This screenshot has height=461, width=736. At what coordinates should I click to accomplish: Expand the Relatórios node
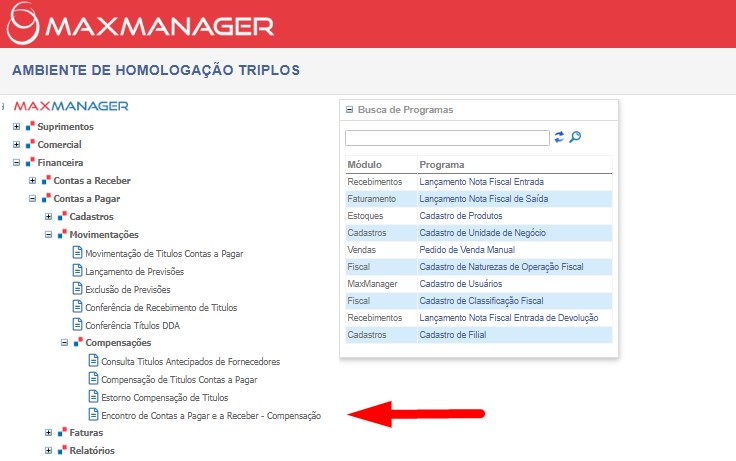pyautogui.click(x=48, y=450)
